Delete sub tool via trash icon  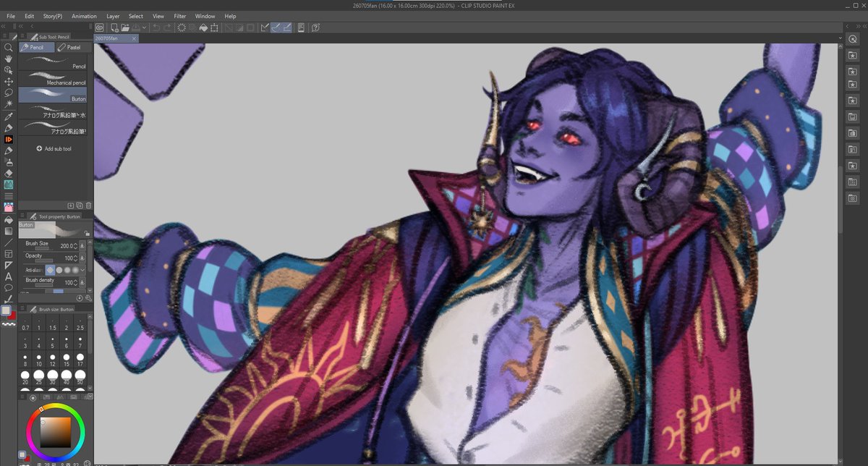pyautogui.click(x=88, y=206)
